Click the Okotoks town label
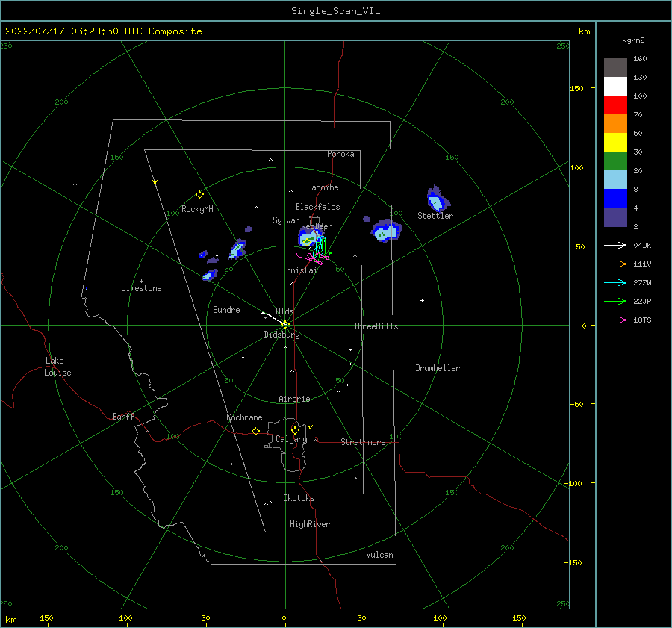Viewport: 672px width, 628px height. click(299, 498)
